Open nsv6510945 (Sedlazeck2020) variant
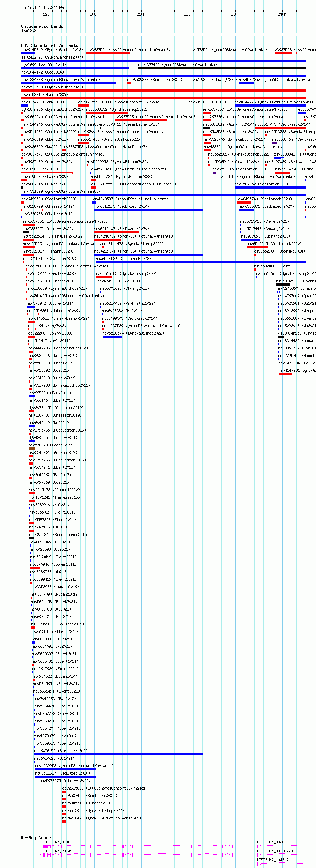 click(x=274, y=244)
